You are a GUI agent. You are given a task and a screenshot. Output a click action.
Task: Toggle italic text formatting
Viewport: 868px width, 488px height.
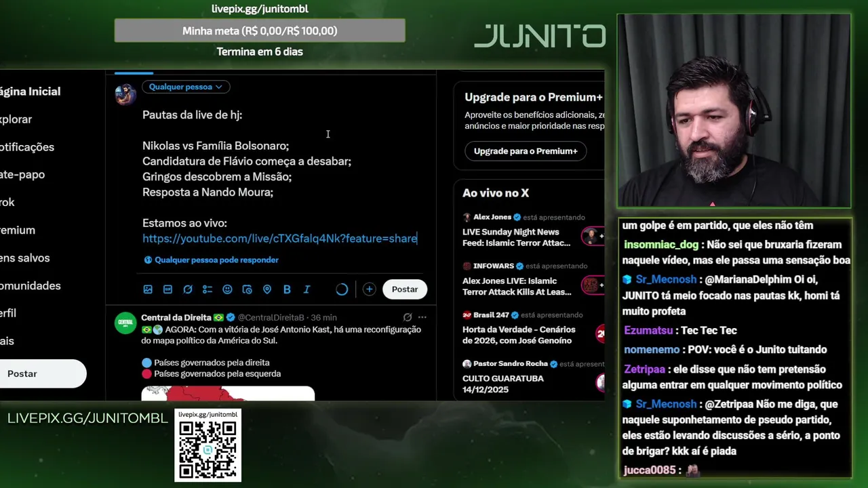tap(307, 289)
